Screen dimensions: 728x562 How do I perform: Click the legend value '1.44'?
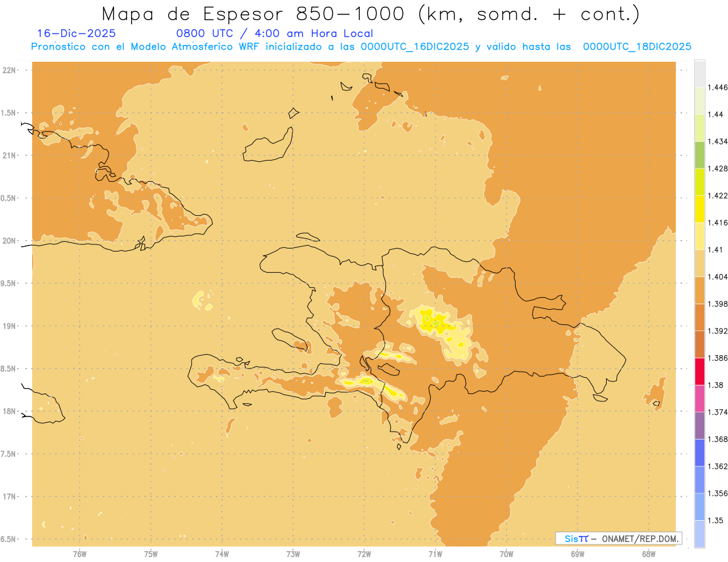pos(716,115)
